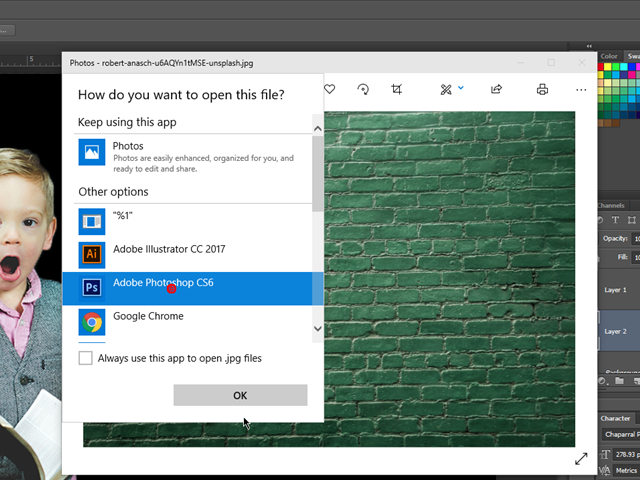Click the app list scrollbar thumb
This screenshot has width=640, height=480.
[x=318, y=174]
